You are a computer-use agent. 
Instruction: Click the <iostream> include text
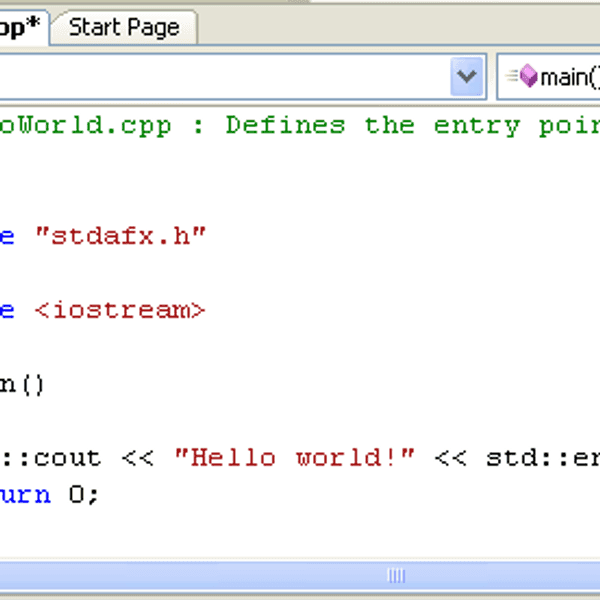tap(120, 310)
